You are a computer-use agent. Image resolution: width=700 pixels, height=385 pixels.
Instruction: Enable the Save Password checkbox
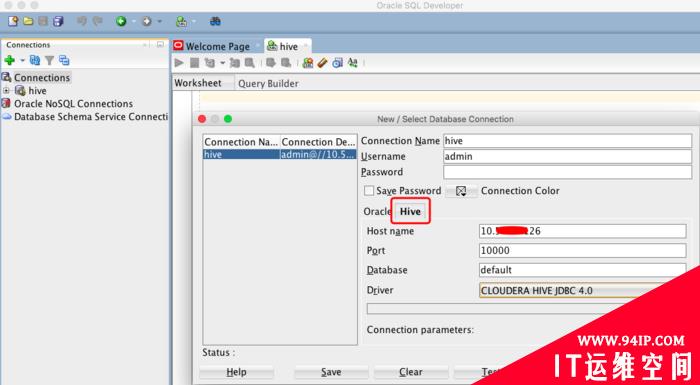(x=369, y=191)
